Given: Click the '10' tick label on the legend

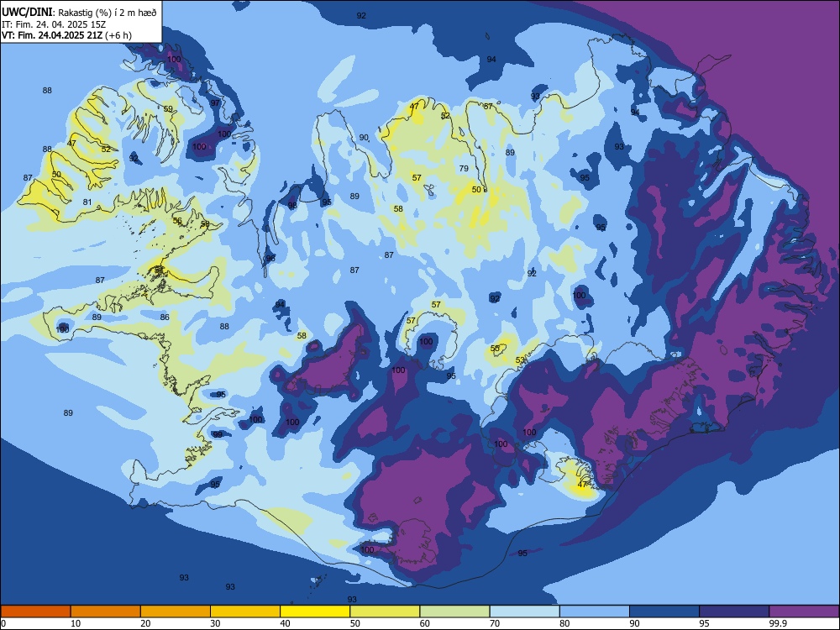Looking at the screenshot, I should click(x=76, y=623).
